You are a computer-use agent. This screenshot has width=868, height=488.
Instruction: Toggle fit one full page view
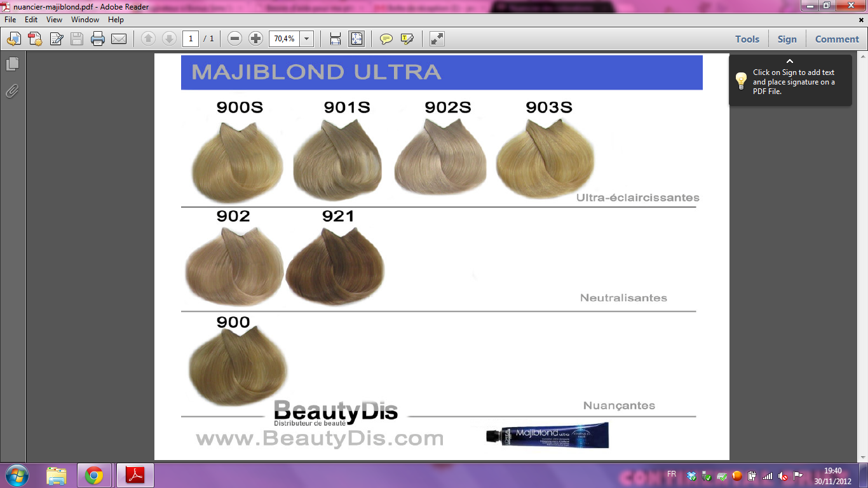[x=356, y=39]
